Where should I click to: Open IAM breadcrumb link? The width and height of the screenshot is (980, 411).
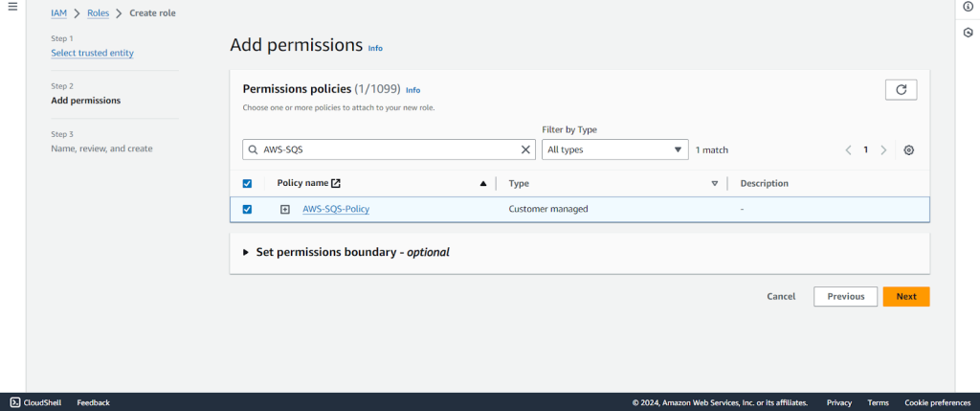58,13
